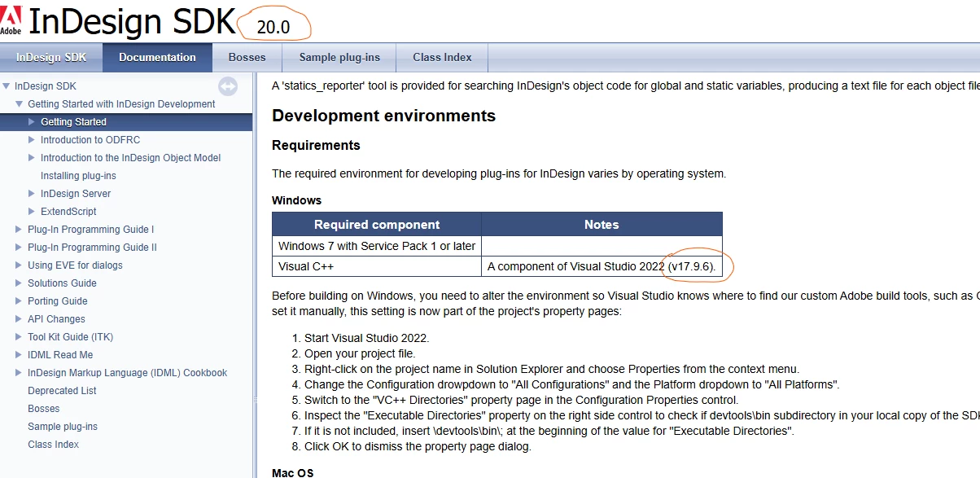Viewport: 980px width, 478px height.
Task: Click step 1 Start Visual Studio 2022
Action: (366, 338)
